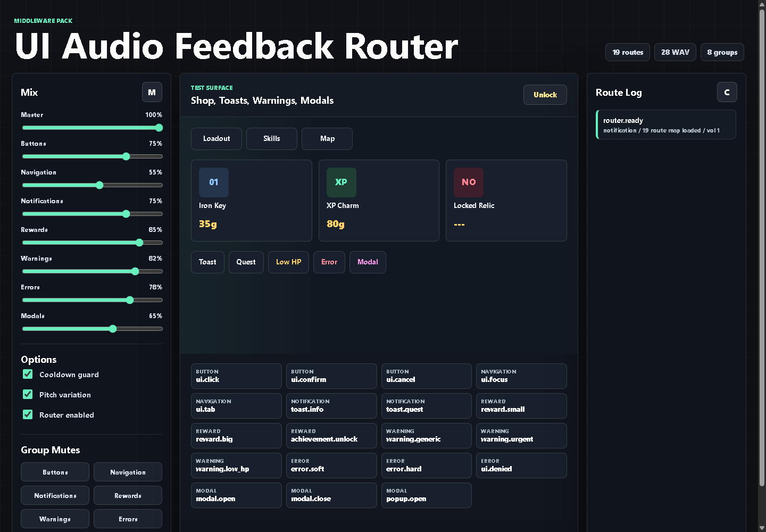The width and height of the screenshot is (766, 532).
Task: Toggle the Cooldown guard checkbox
Action: click(x=28, y=374)
